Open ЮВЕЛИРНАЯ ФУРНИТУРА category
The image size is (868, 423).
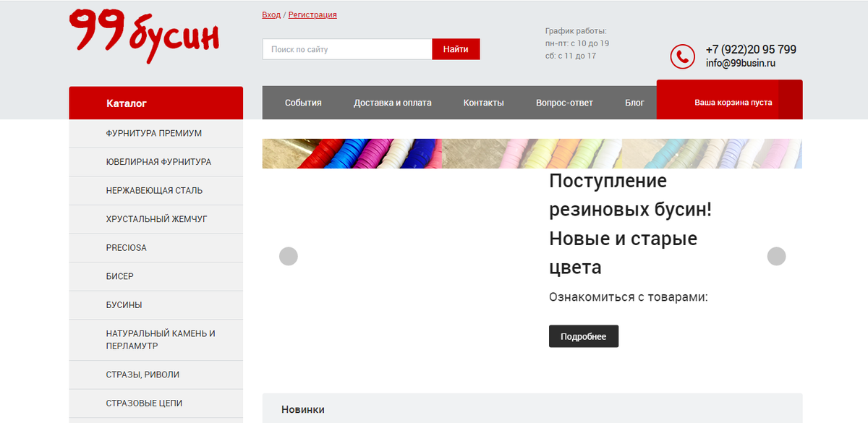pos(156,162)
